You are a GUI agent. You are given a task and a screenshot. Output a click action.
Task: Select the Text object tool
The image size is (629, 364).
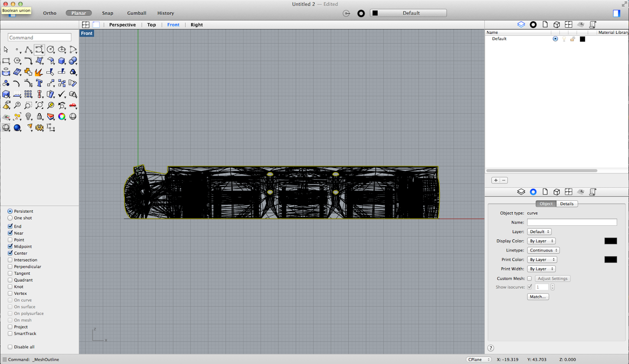pos(39,83)
